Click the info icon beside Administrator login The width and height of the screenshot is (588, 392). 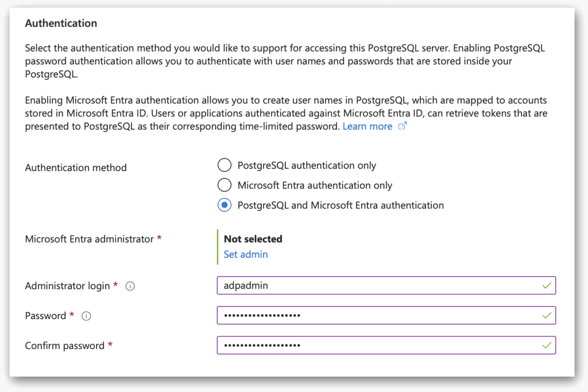pyautogui.click(x=130, y=285)
